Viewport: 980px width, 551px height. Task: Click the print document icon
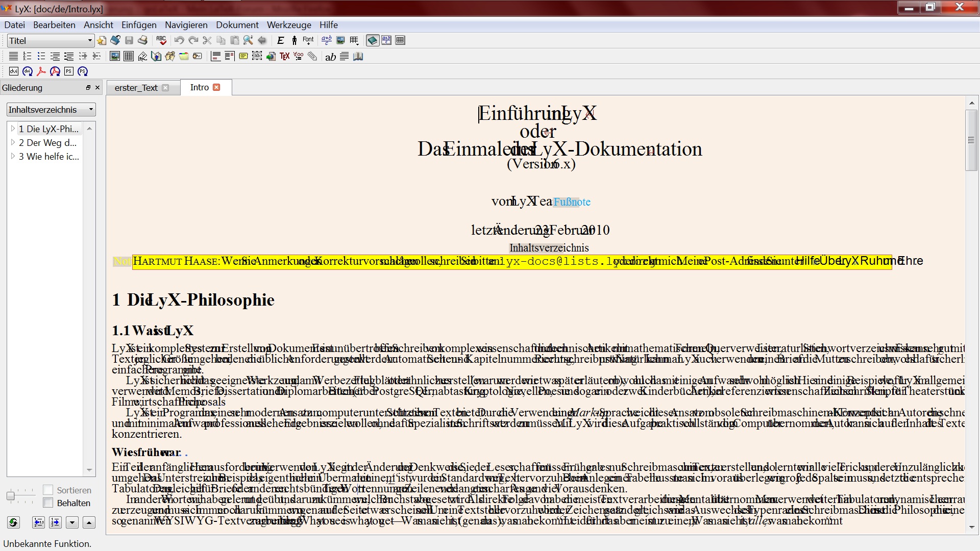point(143,40)
